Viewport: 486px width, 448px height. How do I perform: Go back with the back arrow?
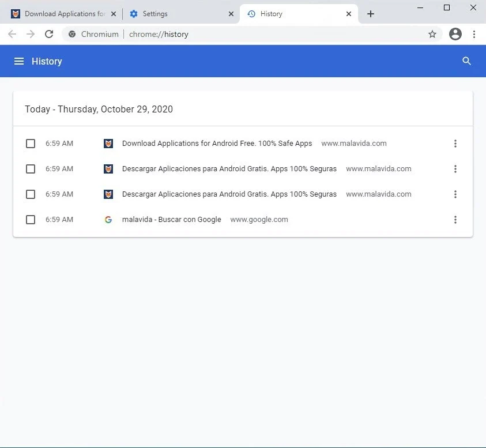click(12, 34)
